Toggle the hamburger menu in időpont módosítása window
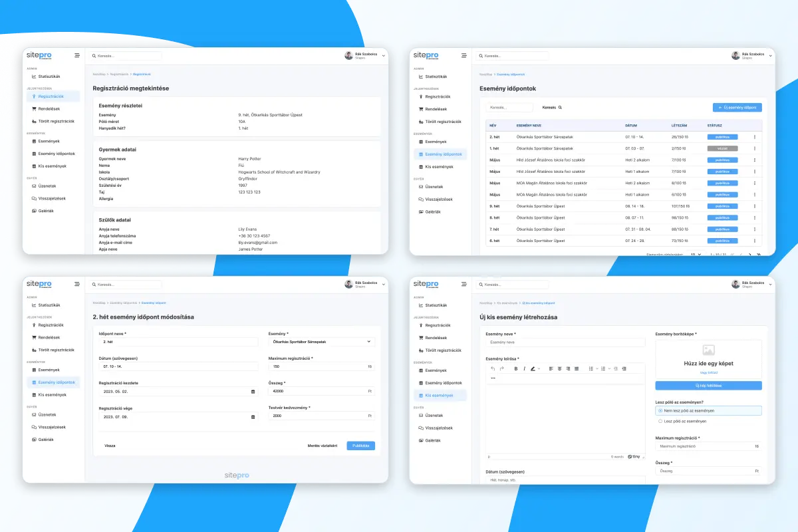 (77, 284)
